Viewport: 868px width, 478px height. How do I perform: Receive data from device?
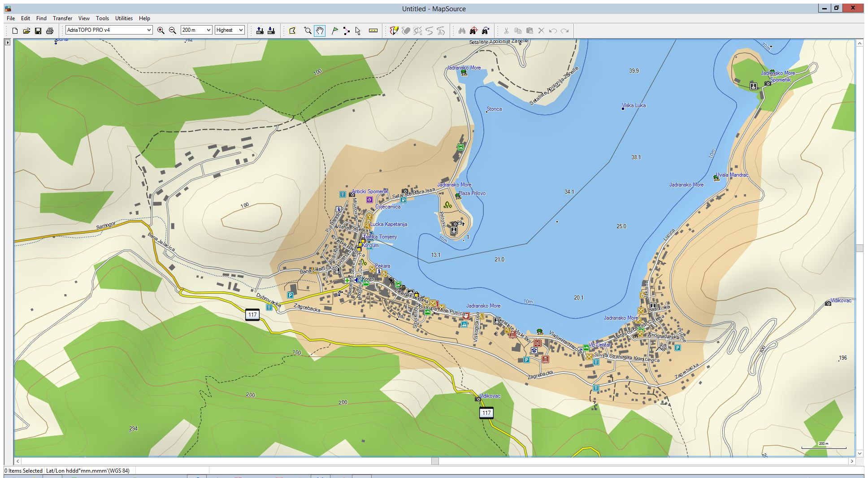(x=271, y=30)
